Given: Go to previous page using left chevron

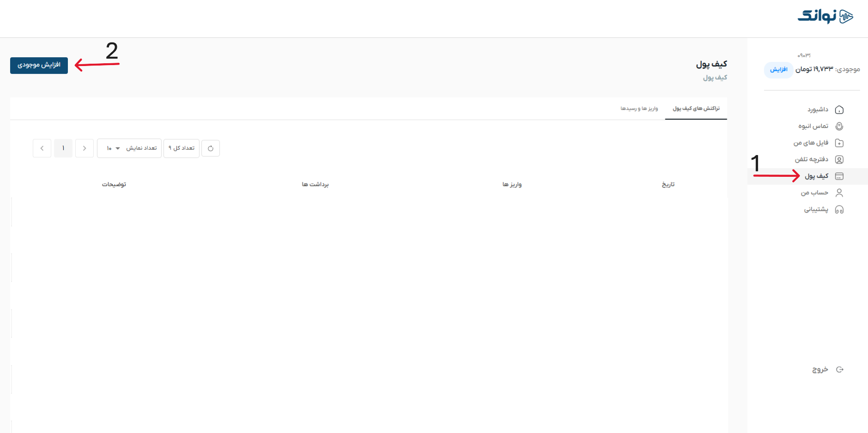Looking at the screenshot, I should tap(42, 149).
